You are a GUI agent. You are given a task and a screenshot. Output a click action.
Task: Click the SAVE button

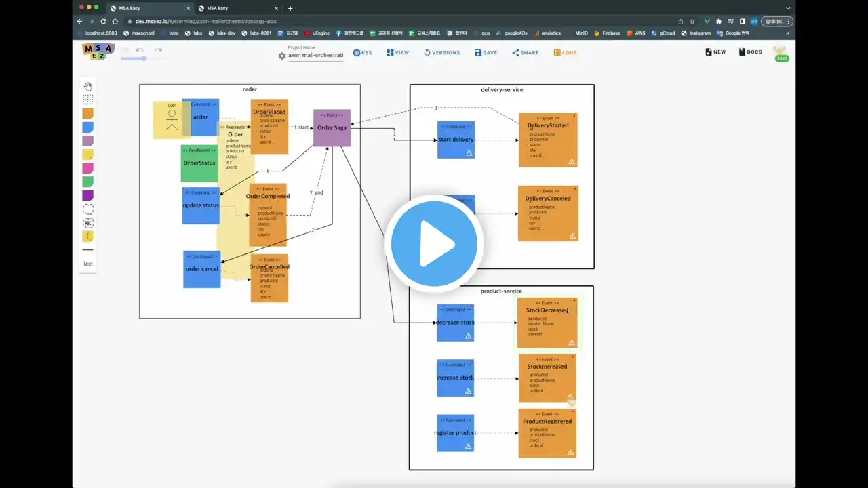(486, 52)
